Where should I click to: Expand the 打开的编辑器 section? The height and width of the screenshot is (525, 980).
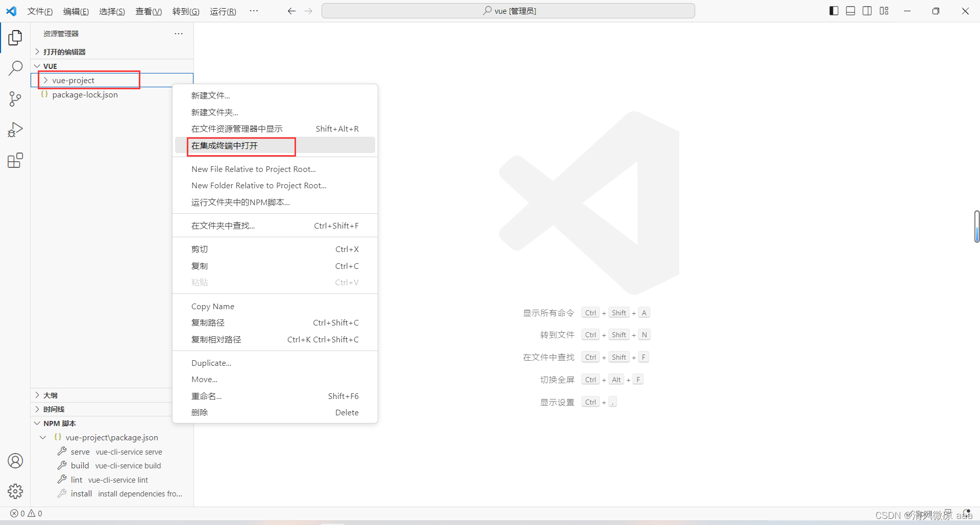(37, 52)
